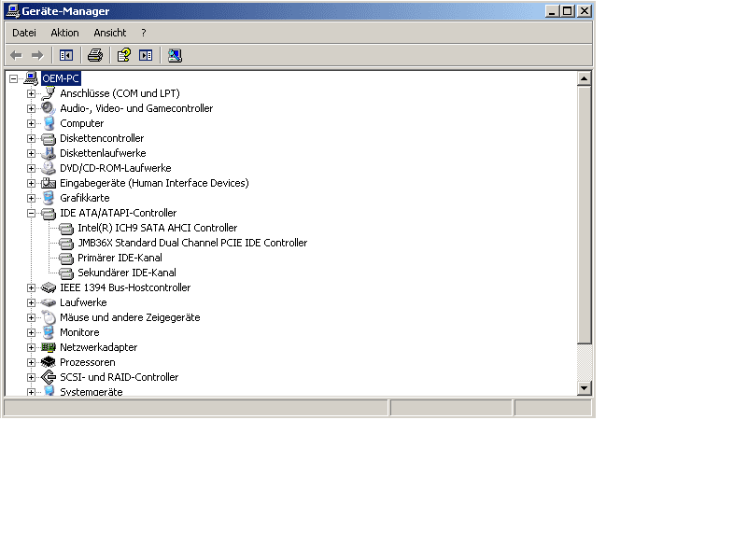Click the IEEE 1394 Bus-Hostcontroller icon
The image size is (747, 560).
click(49, 287)
